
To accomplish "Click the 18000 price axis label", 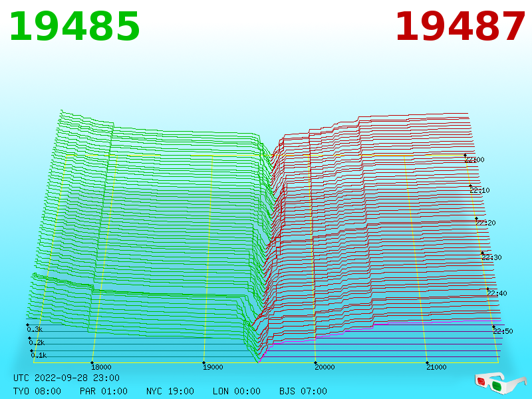I will pyautogui.click(x=101, y=367).
